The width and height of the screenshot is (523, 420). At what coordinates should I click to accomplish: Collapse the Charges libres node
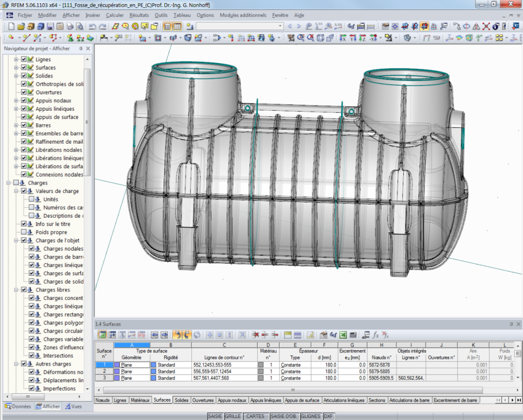pyautogui.click(x=16, y=290)
